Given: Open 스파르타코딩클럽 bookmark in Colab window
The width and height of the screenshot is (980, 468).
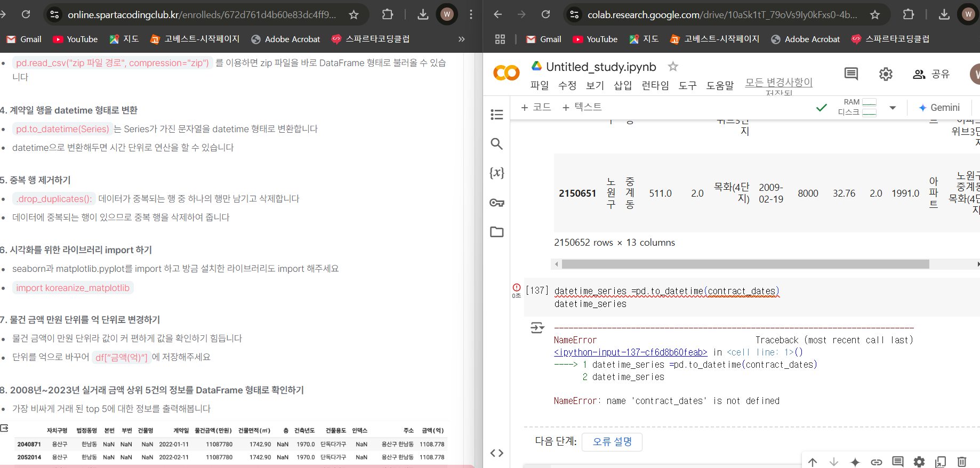Looking at the screenshot, I should [890, 39].
